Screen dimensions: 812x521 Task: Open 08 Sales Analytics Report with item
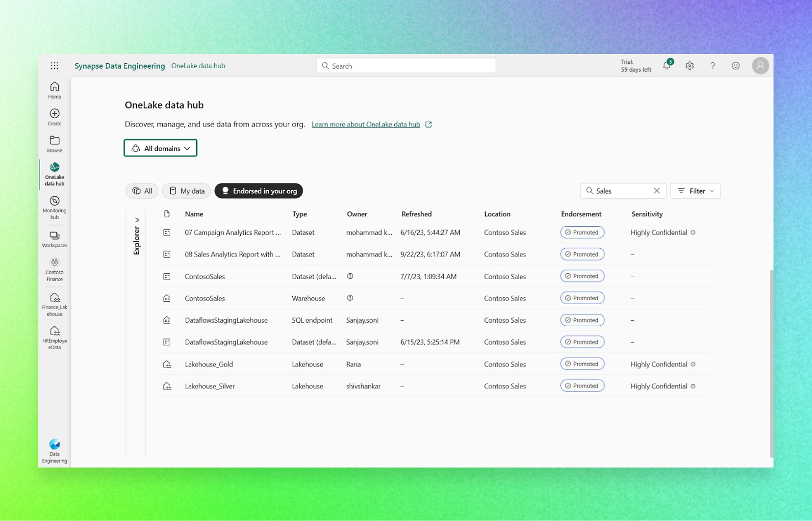point(232,254)
